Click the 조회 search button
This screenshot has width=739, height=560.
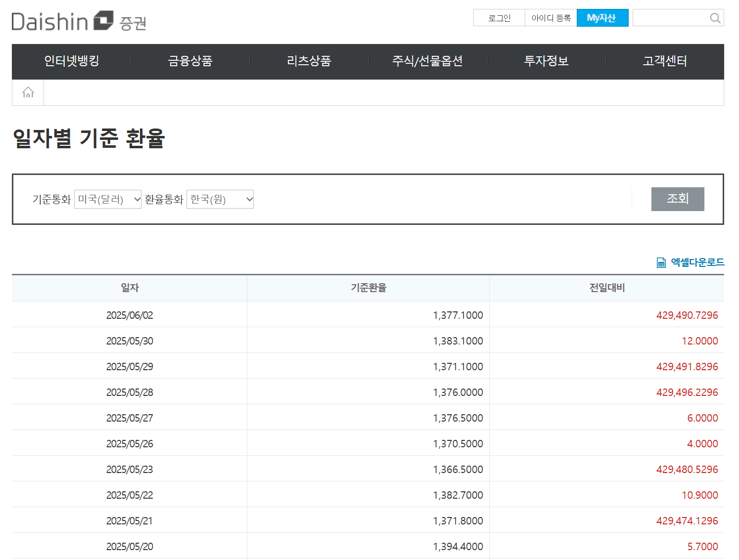click(678, 199)
